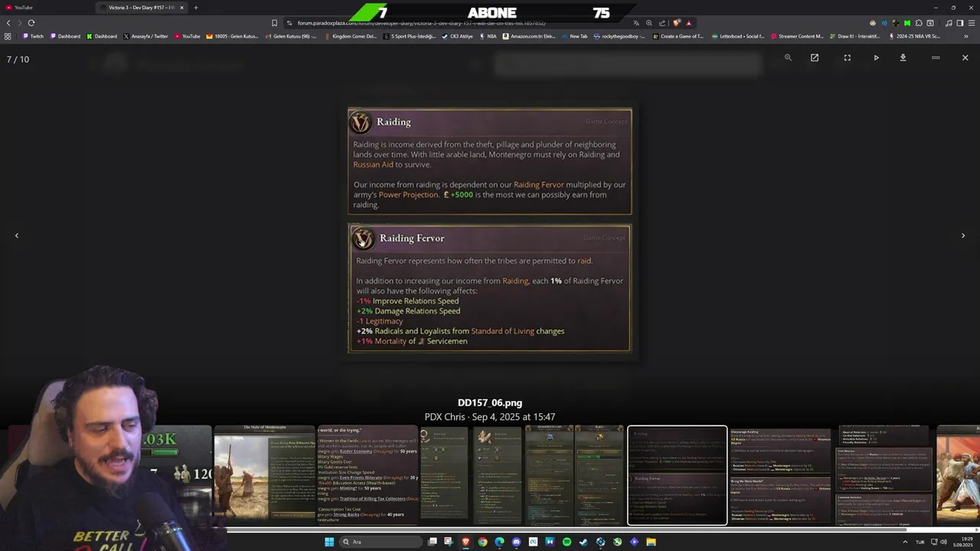Open the apps grid in the bookmarks bar
The width and height of the screenshot is (980, 551).
[x=8, y=36]
